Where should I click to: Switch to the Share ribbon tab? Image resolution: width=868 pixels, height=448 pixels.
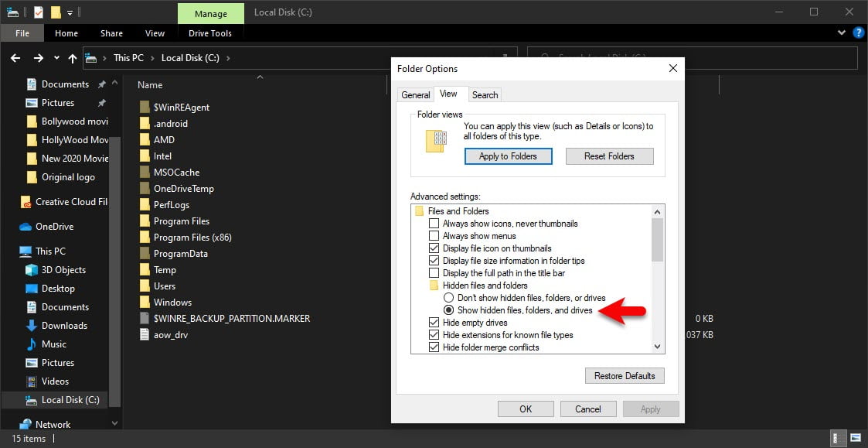111,33
